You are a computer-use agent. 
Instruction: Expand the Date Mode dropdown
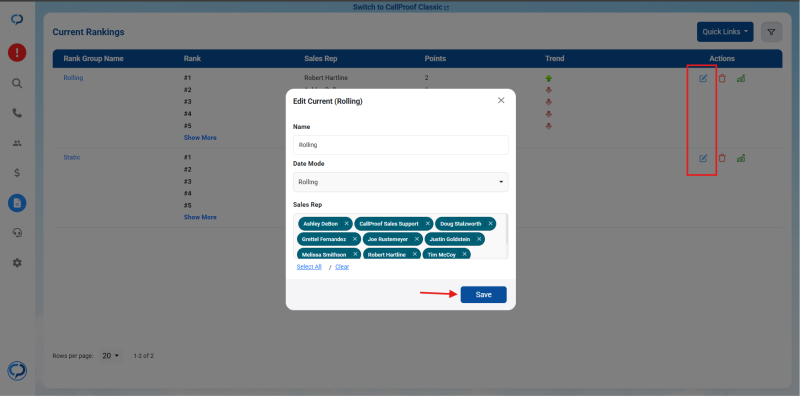(x=401, y=182)
